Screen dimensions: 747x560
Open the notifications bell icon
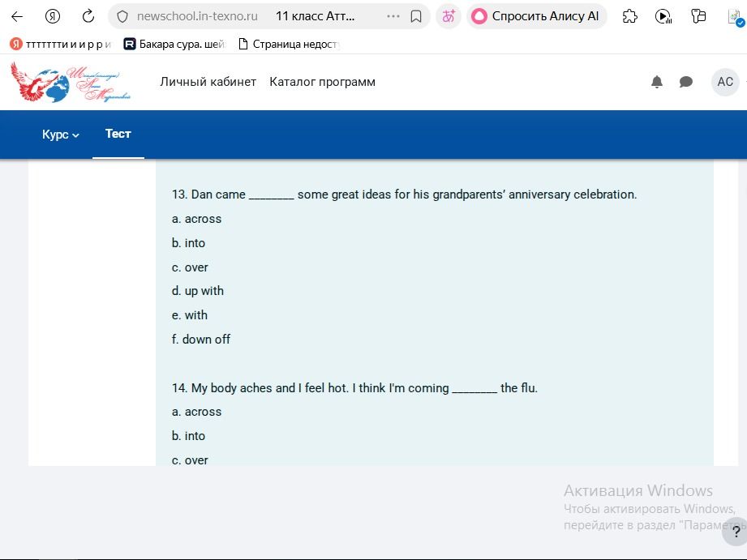657,82
